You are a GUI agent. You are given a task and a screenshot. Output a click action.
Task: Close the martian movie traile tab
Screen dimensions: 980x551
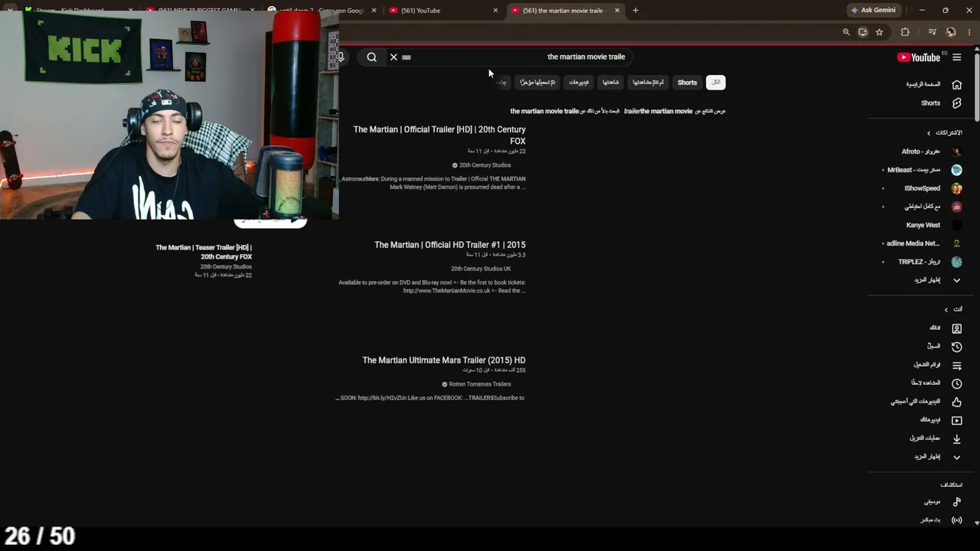pyautogui.click(x=617, y=11)
